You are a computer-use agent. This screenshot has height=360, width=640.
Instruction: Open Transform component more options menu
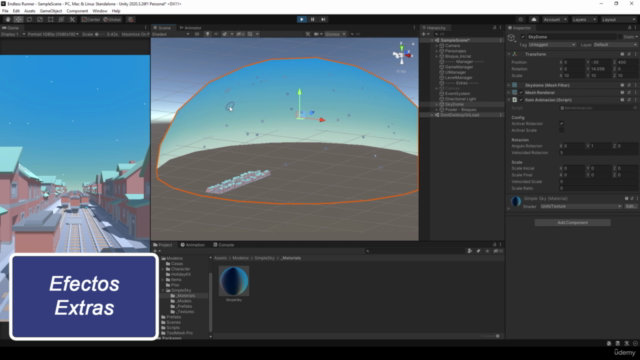(635, 54)
